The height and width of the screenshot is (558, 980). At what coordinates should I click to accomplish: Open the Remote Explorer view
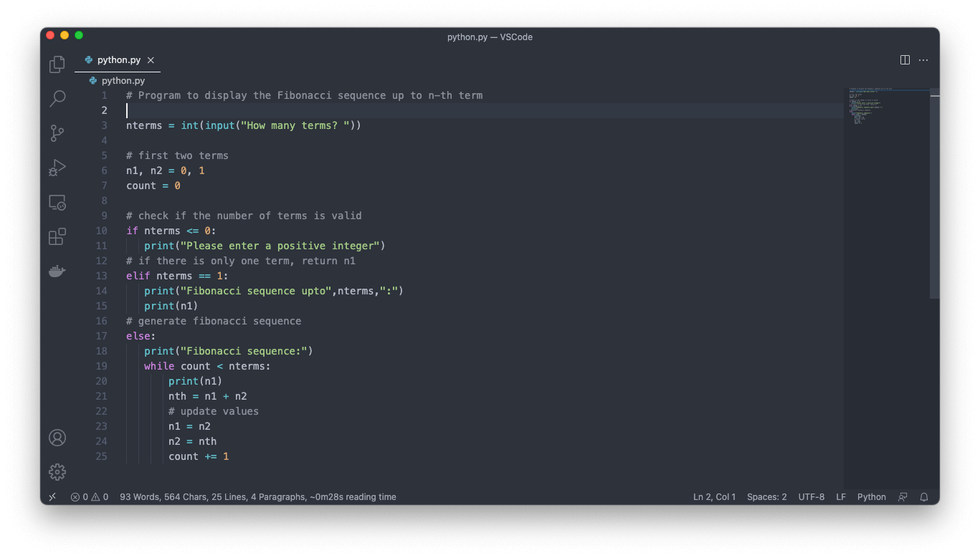click(x=57, y=202)
